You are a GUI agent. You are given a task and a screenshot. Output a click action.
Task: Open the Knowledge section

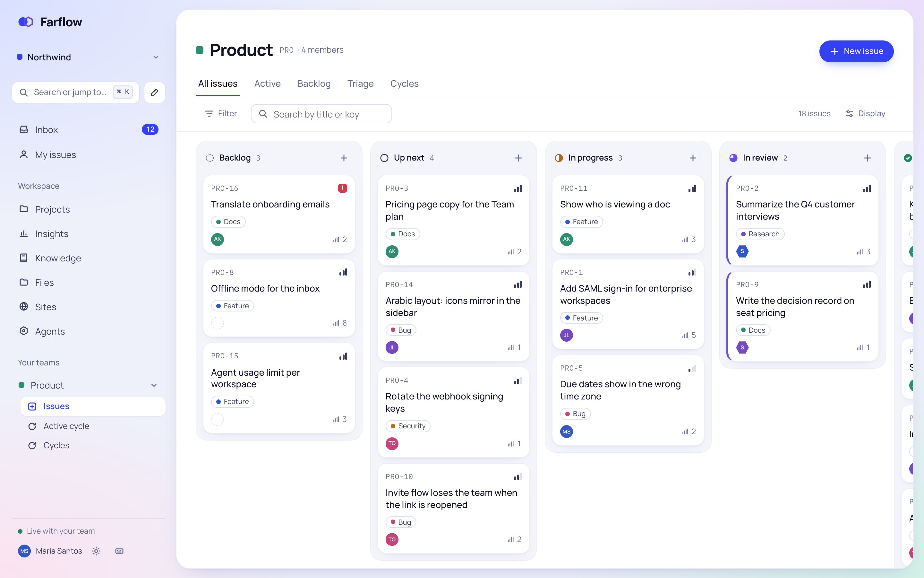(x=89, y=258)
